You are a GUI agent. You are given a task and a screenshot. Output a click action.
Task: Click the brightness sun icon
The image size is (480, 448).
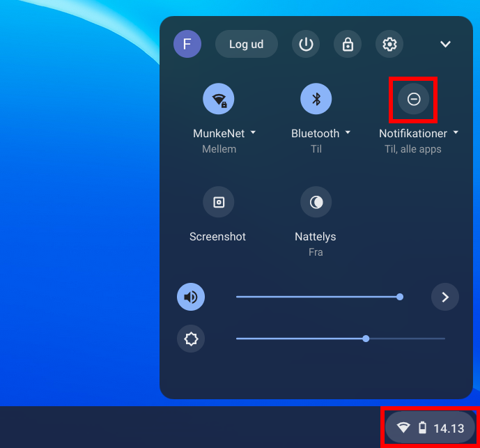coord(191,339)
